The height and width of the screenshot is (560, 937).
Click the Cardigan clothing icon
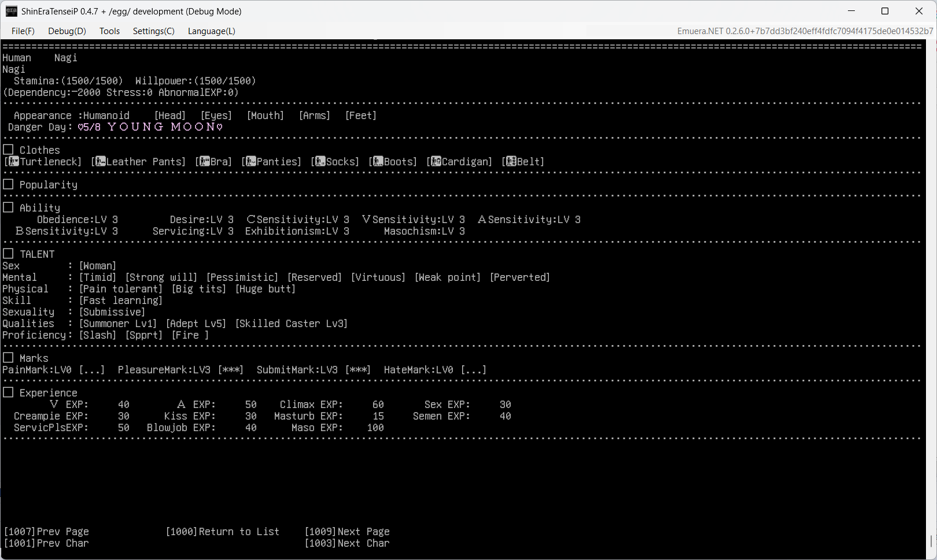tap(436, 162)
